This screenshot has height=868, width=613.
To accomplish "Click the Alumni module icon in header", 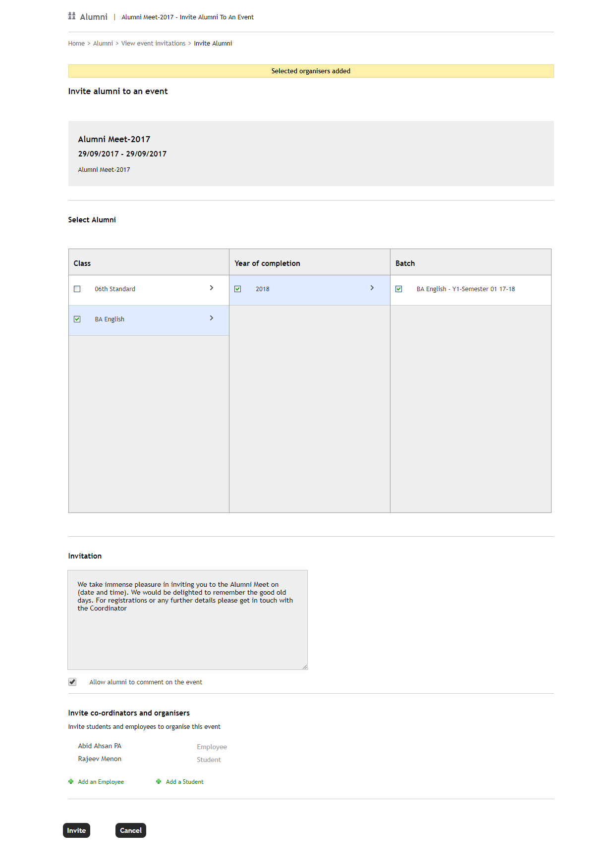I will click(72, 16).
